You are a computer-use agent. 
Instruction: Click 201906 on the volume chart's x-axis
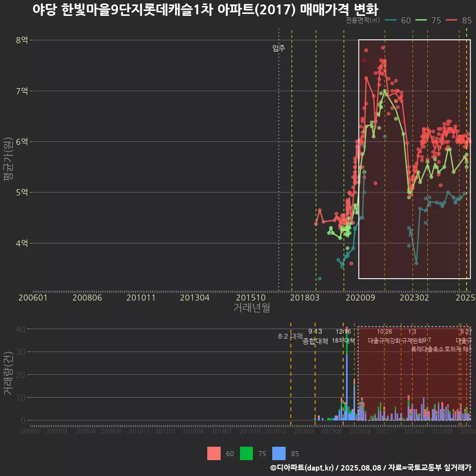pos(332,431)
